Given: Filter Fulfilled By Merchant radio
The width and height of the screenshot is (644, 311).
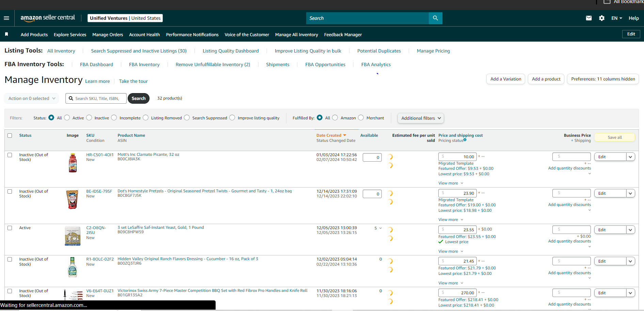Looking at the screenshot, I should pos(361,118).
